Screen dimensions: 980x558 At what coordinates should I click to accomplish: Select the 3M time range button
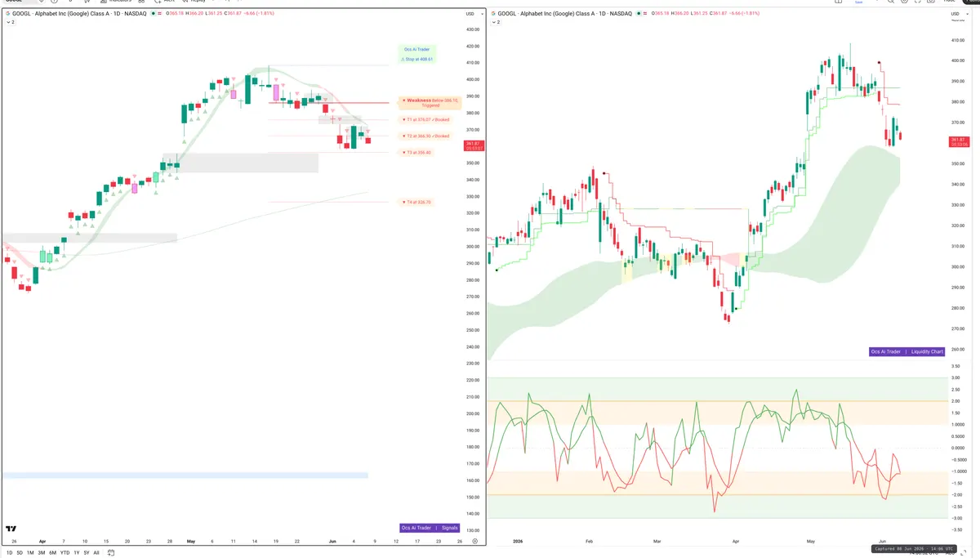pos(41,553)
